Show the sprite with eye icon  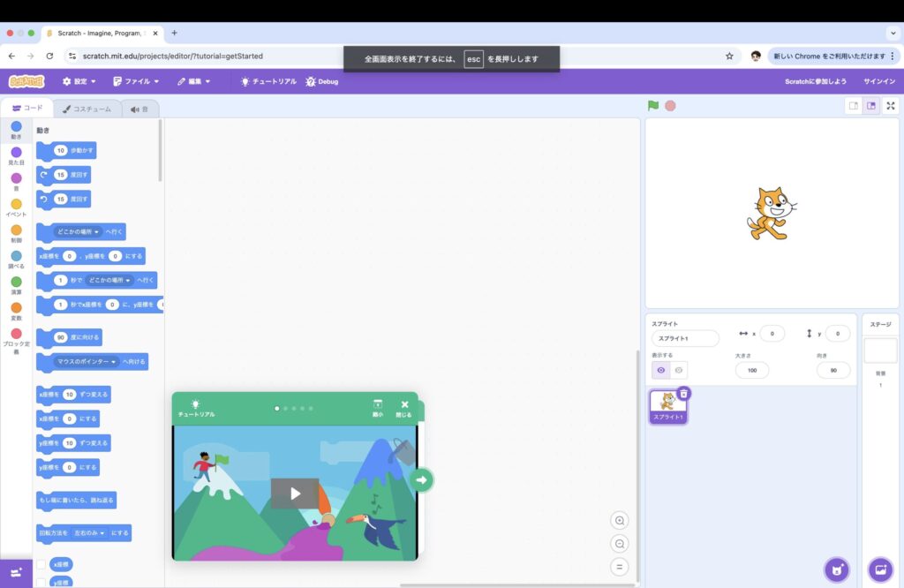click(x=660, y=370)
